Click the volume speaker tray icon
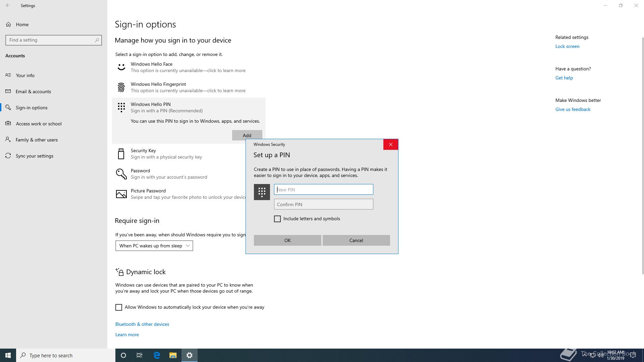The image size is (644, 362). (600, 355)
